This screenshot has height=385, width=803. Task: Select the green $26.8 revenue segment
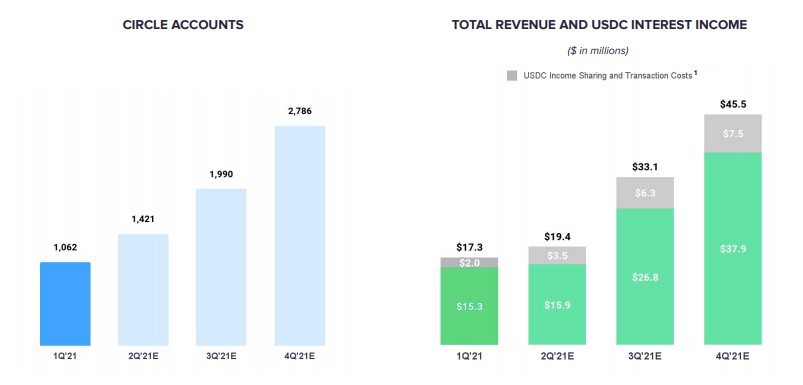click(645, 276)
